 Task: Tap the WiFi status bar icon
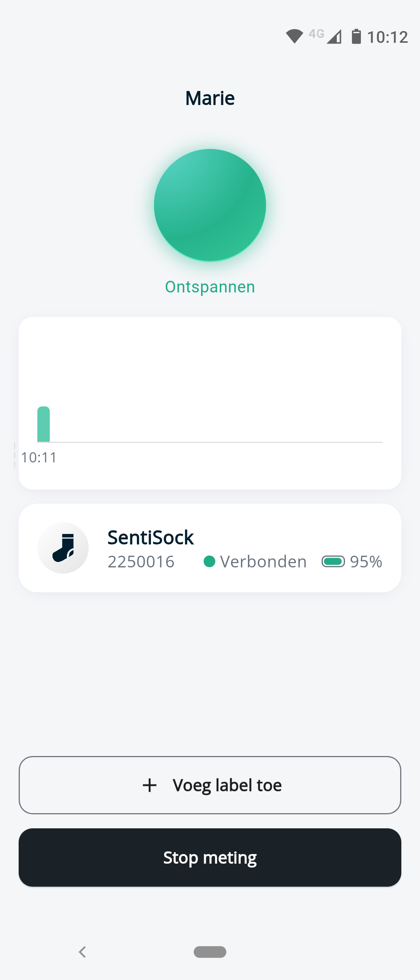[x=294, y=36]
